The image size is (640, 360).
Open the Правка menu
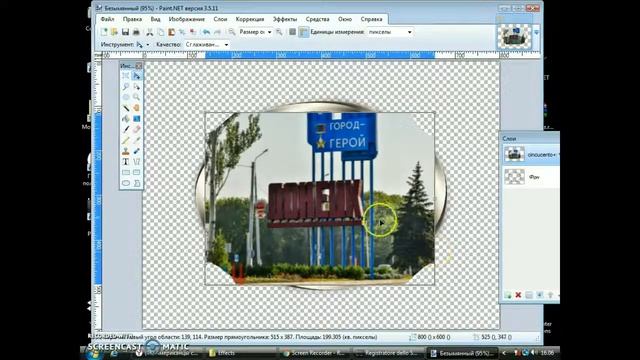(x=132, y=19)
